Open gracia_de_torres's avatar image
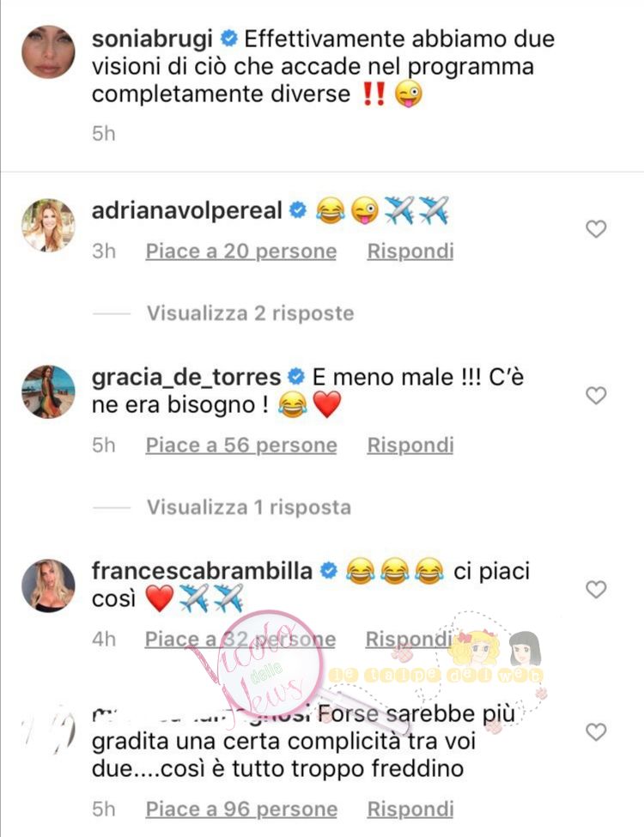This screenshot has height=837, width=644. (x=48, y=391)
